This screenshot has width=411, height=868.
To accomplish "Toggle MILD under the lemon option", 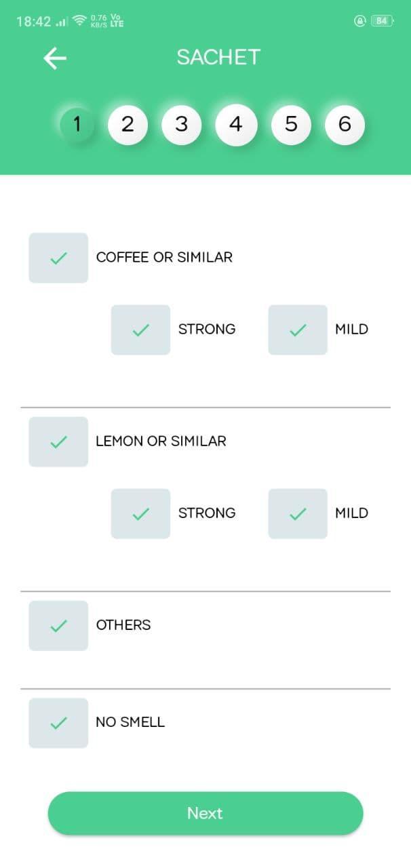I will [297, 513].
